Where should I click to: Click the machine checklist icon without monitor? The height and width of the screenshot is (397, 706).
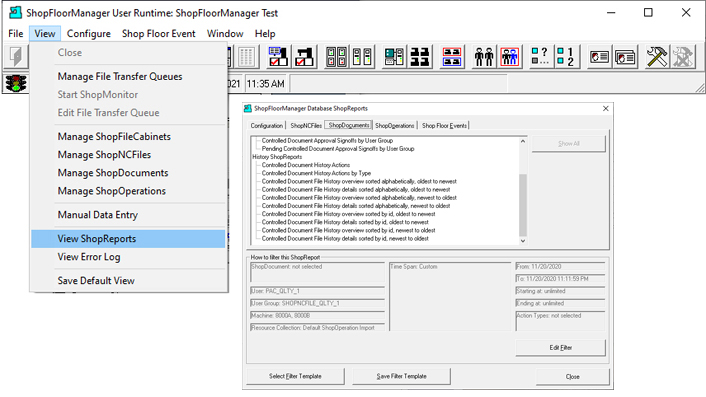pyautogui.click(x=305, y=57)
